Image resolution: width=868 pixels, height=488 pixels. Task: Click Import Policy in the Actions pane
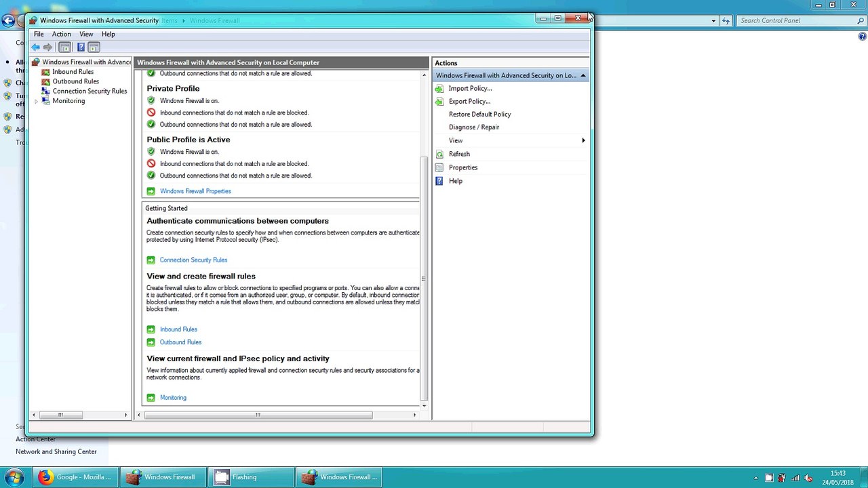coord(470,89)
